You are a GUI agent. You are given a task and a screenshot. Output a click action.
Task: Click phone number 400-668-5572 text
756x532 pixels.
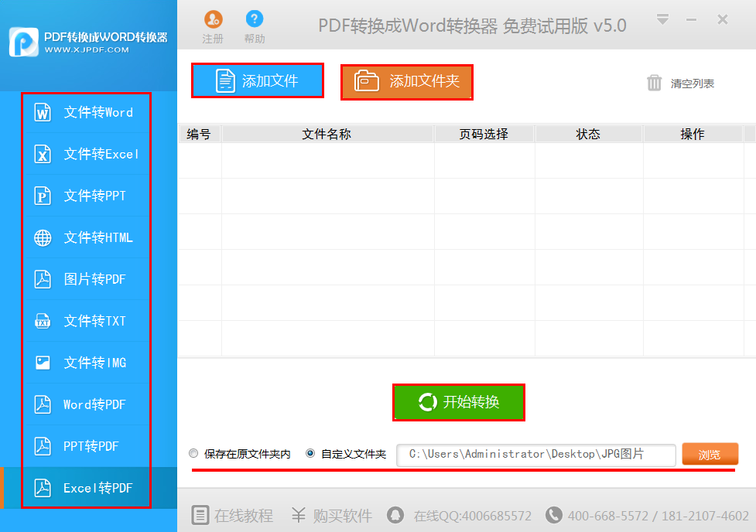pyautogui.click(x=608, y=516)
